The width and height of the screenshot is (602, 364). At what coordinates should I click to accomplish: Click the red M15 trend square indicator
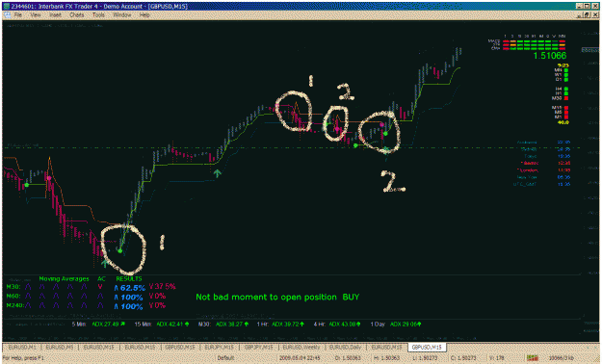[x=566, y=108]
